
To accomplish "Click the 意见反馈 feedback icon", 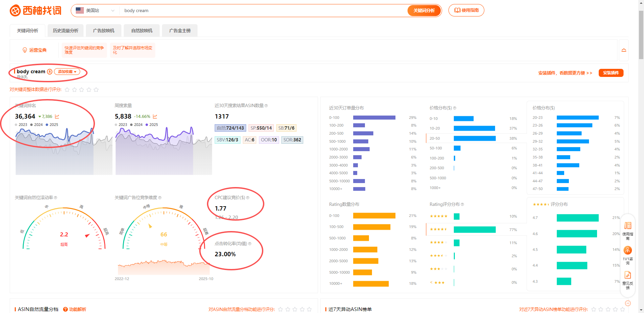I will (628, 275).
